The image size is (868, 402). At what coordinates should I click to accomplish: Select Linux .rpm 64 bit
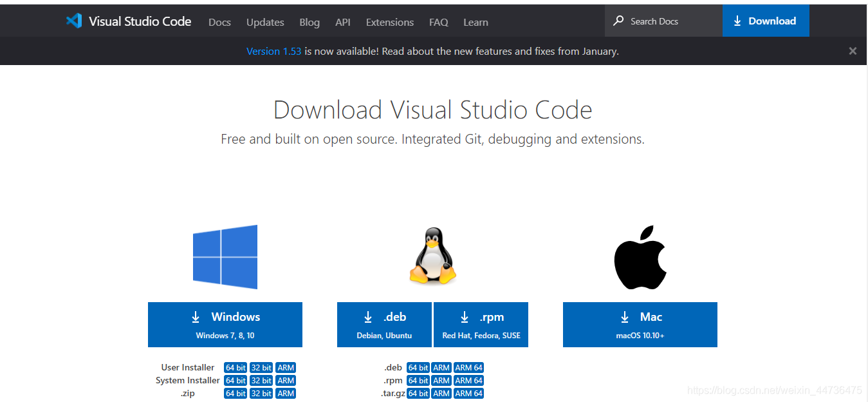418,381
